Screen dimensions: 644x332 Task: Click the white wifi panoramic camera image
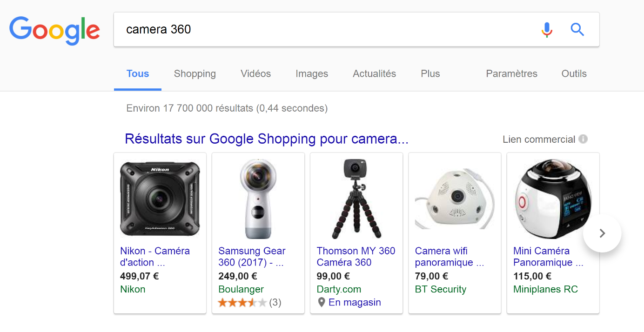455,199
